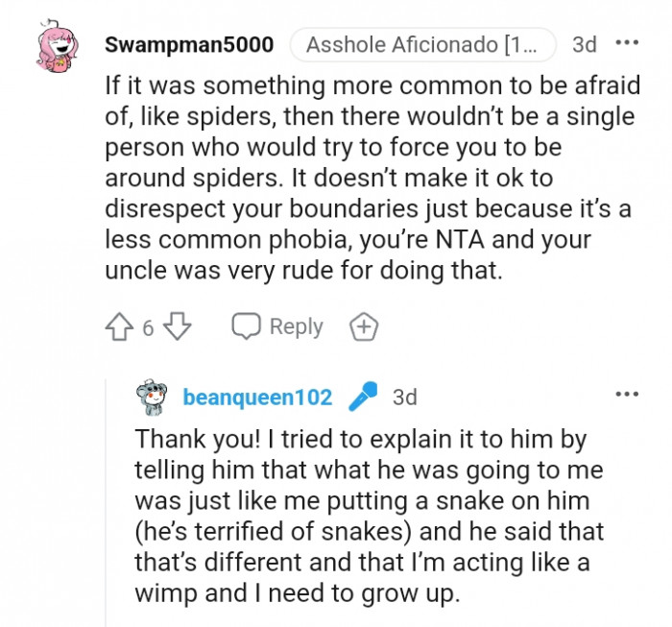This screenshot has height=627, width=672.
Task: Click beanqueen102's Snoo avatar
Action: coord(152,398)
